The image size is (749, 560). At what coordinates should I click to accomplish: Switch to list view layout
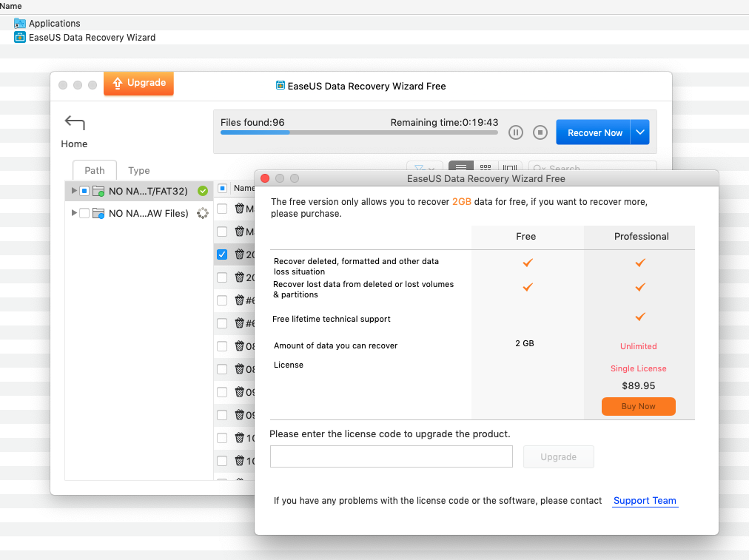[461, 166]
